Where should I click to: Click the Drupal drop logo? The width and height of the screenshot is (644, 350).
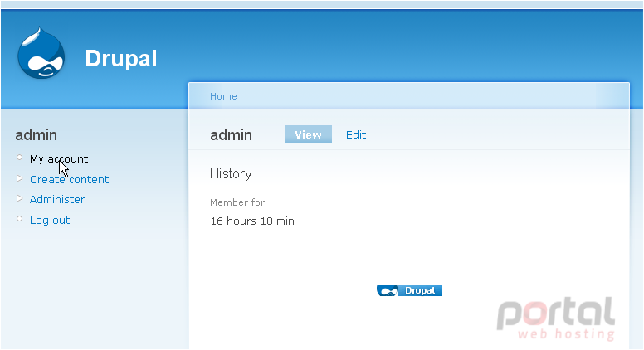(41, 52)
